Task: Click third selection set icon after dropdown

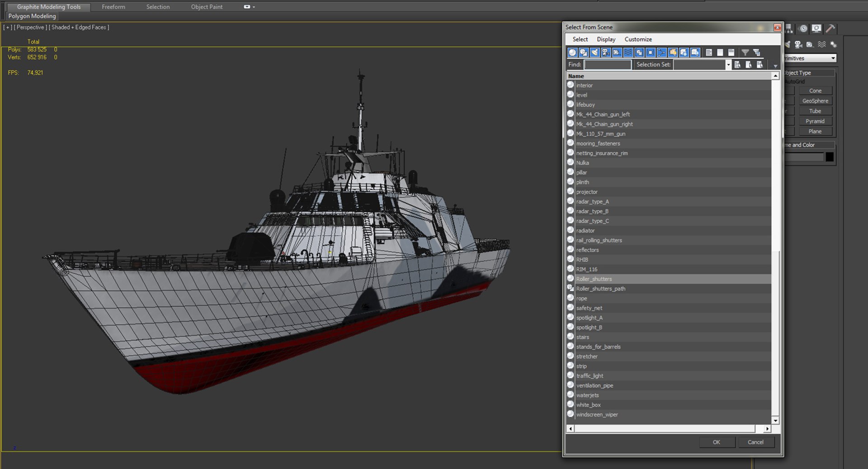Action: (x=760, y=65)
